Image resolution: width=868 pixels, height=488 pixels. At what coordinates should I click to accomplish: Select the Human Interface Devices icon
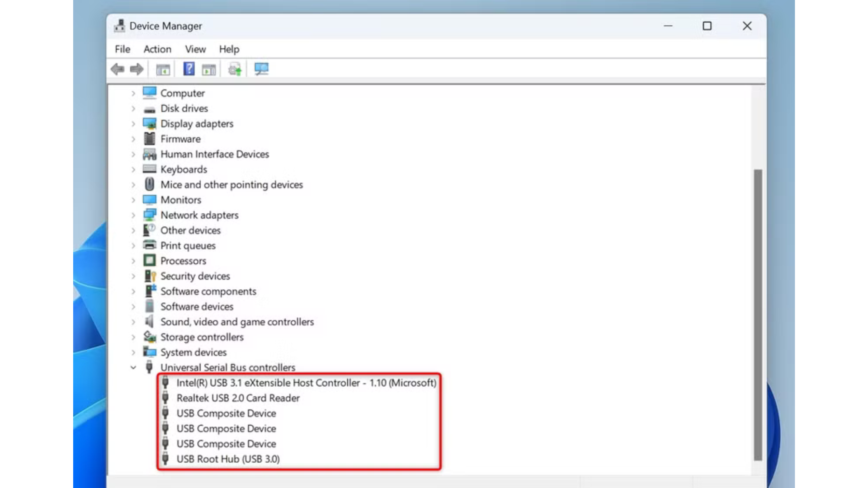tap(150, 154)
